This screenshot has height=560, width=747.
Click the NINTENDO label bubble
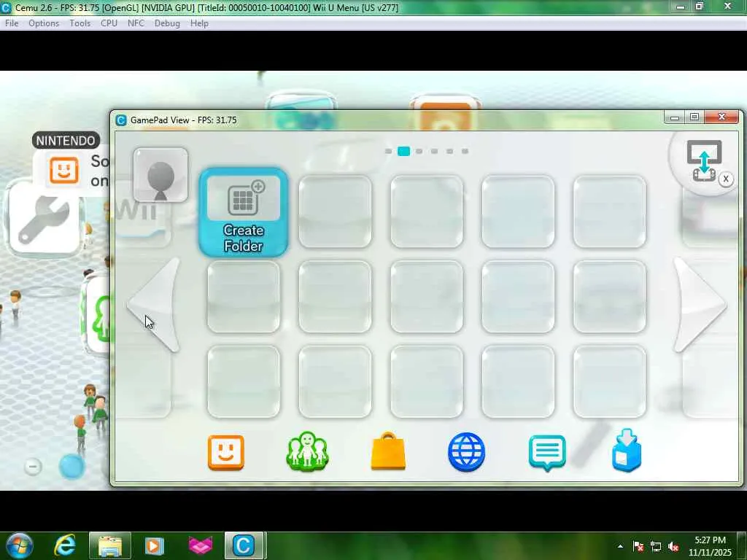(x=66, y=141)
